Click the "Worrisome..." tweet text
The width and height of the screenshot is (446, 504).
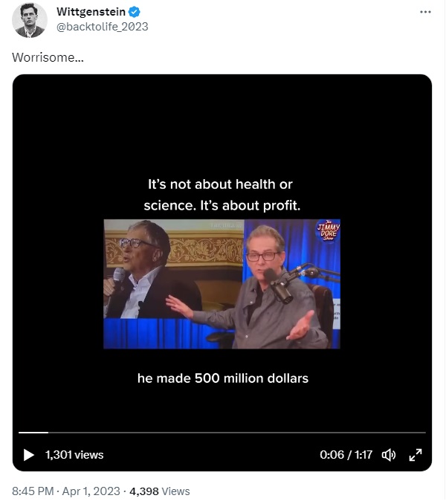pyautogui.click(x=48, y=57)
